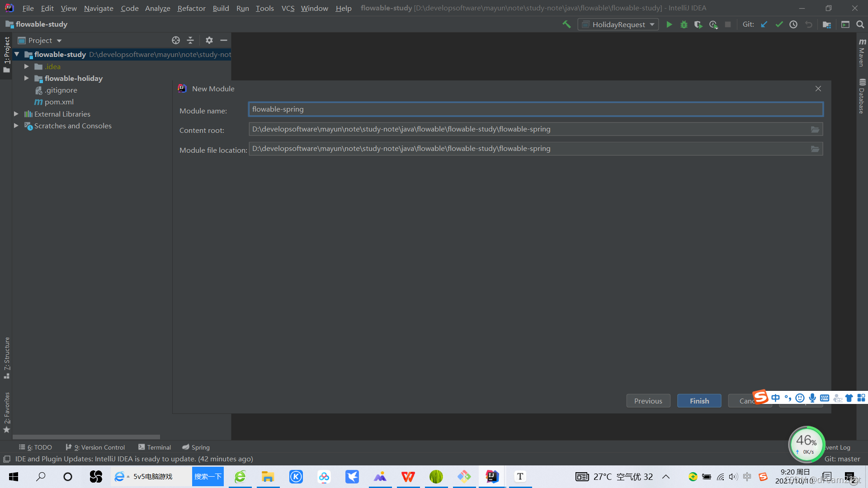Switch Sogou input to English mode

776,398
